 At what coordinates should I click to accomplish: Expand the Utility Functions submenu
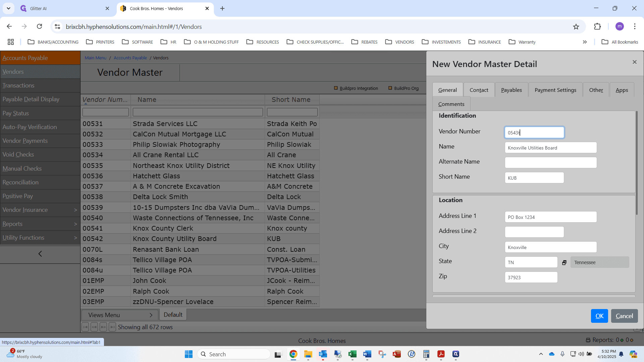tap(40, 238)
